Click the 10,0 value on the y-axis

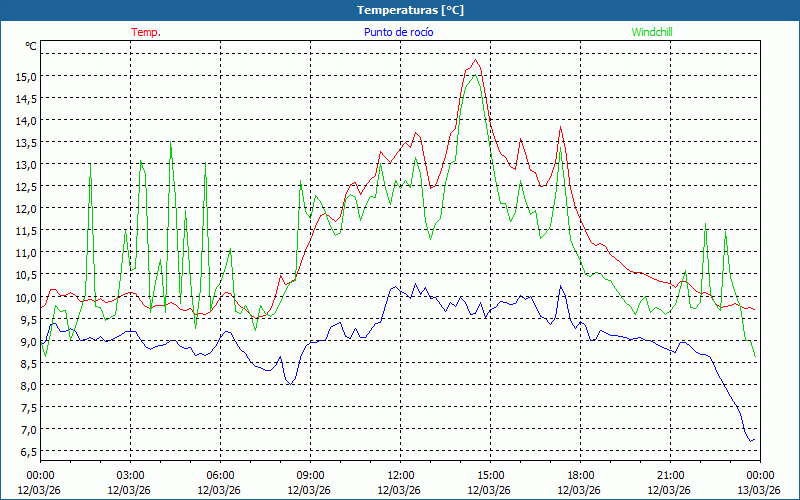[26, 297]
